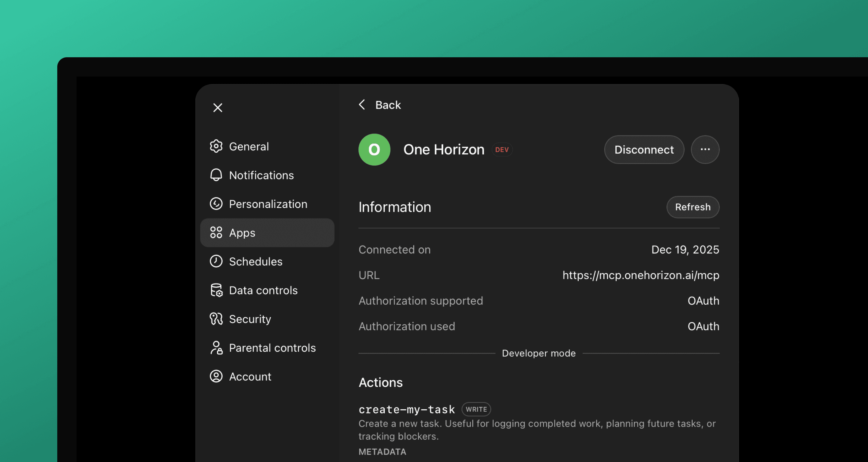Click the Personalization icon in sidebar
The image size is (868, 462).
click(216, 204)
